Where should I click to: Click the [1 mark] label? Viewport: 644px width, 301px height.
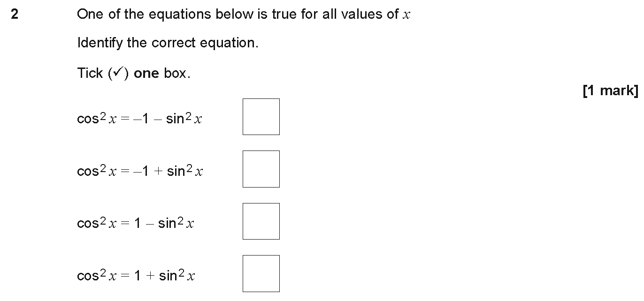click(610, 90)
